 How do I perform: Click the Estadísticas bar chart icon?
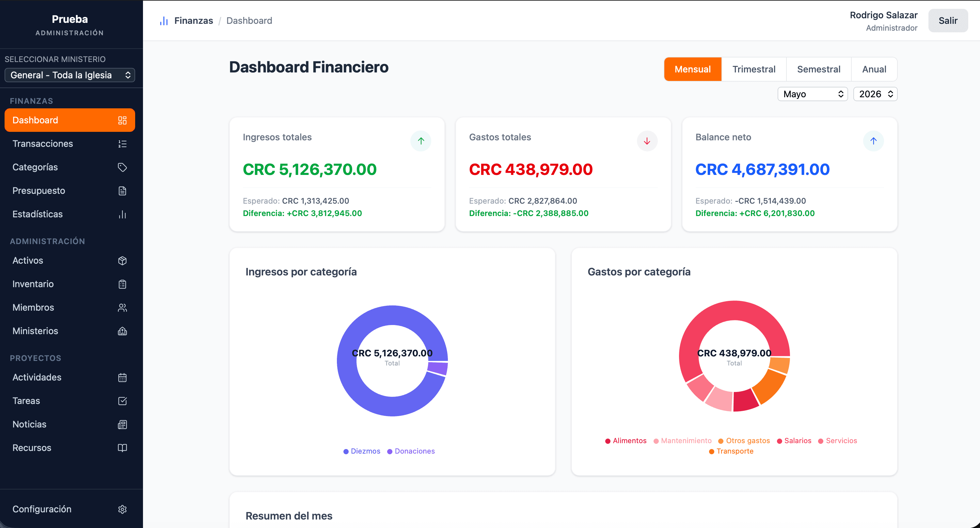(122, 214)
